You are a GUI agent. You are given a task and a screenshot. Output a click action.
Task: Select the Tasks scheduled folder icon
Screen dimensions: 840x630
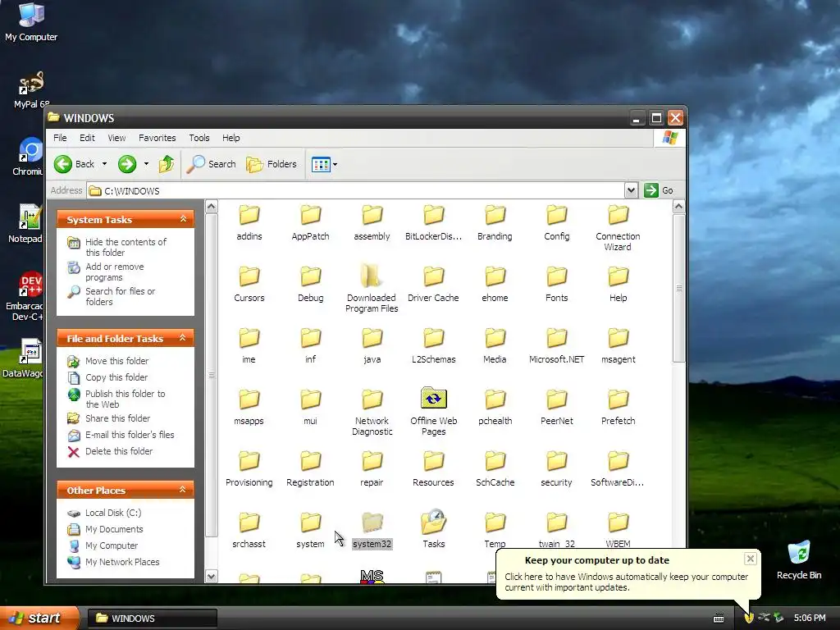click(x=433, y=522)
